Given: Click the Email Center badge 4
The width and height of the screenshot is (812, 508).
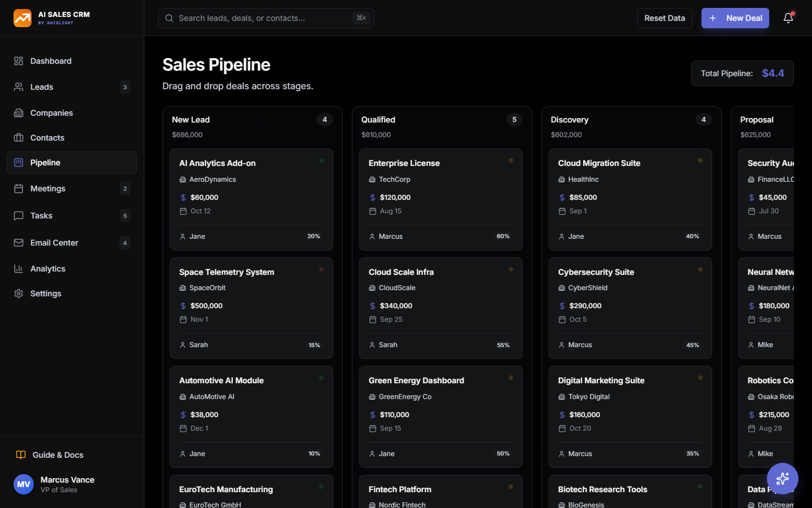Looking at the screenshot, I should [x=125, y=243].
